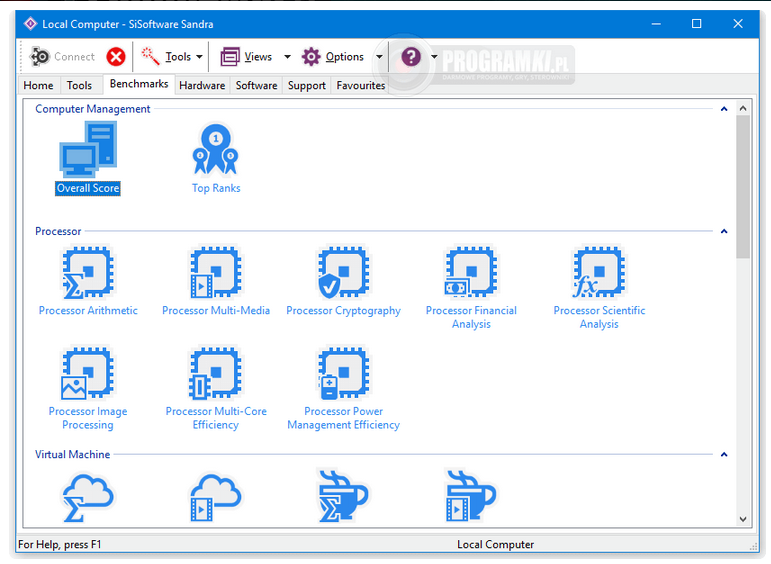
Task: Open the Overall Score benchmark icon
Action: tap(88, 149)
